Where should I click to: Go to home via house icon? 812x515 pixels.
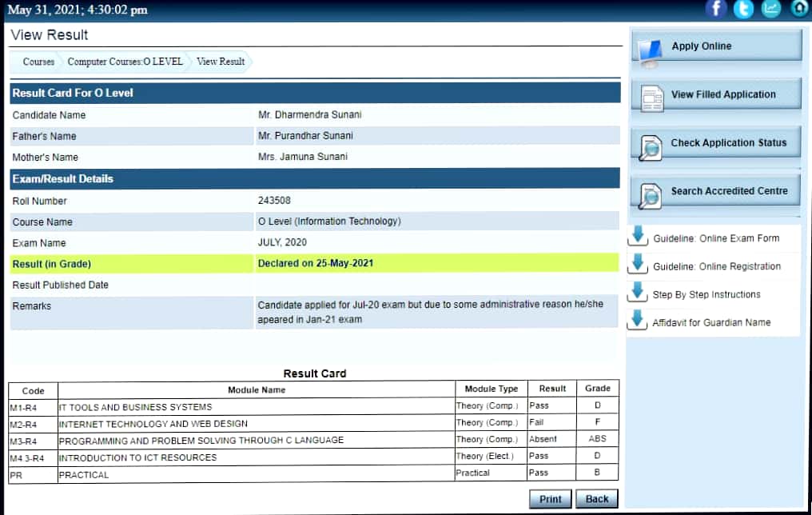[799, 9]
